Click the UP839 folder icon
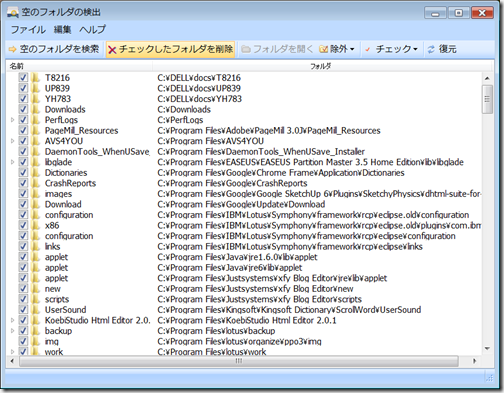The height and width of the screenshot is (393, 504). 36,88
